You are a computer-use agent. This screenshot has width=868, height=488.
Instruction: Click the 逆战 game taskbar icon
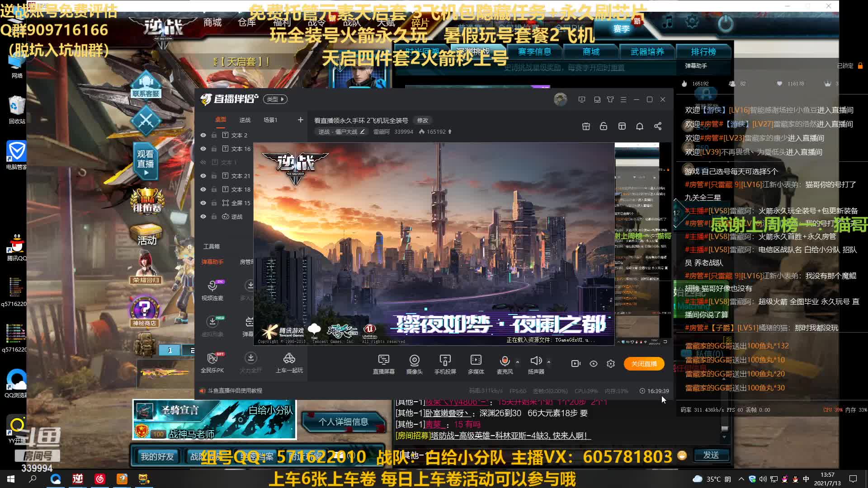pyautogui.click(x=78, y=479)
